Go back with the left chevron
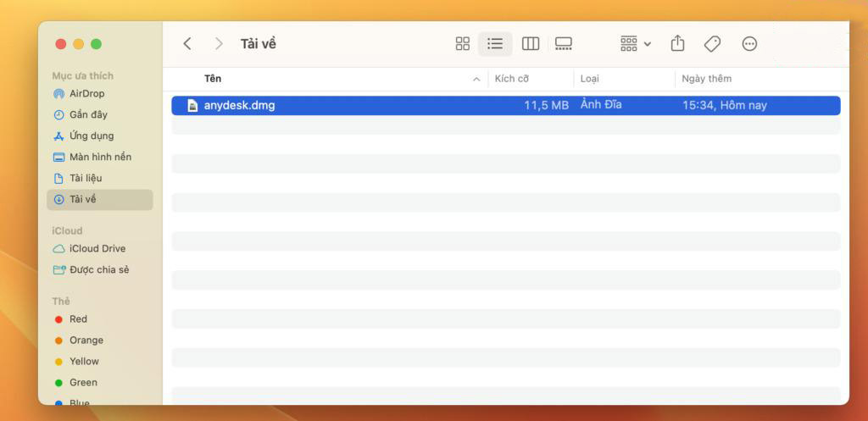The height and width of the screenshot is (421, 868). tap(187, 44)
